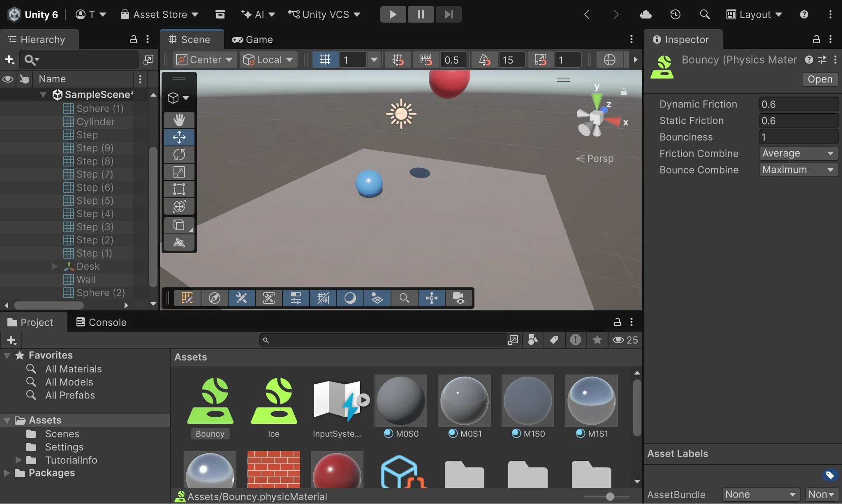Open the Bounce Combine dropdown
The width and height of the screenshot is (842, 504).
tap(798, 170)
